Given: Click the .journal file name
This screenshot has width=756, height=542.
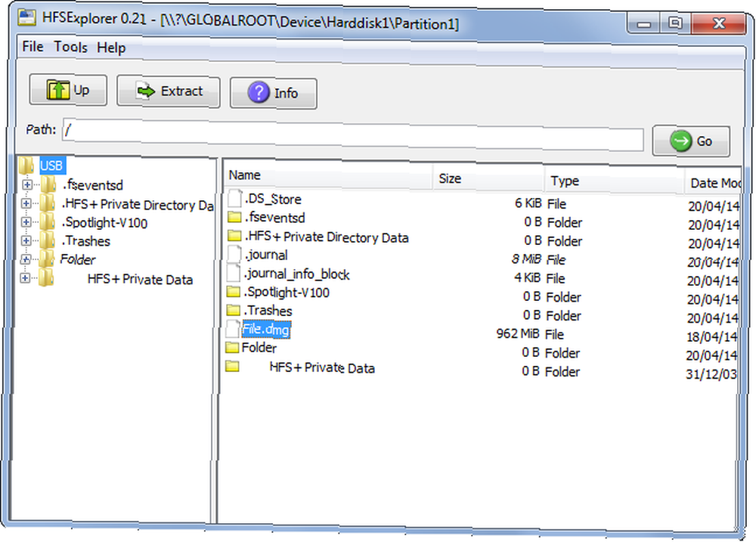Looking at the screenshot, I should coord(266,255).
